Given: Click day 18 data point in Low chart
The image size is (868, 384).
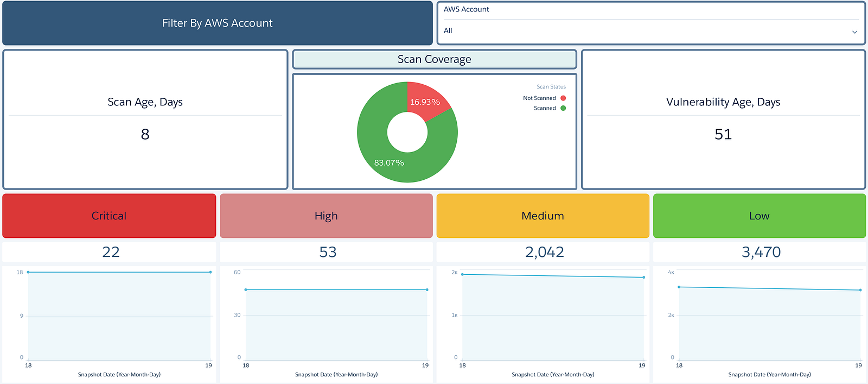Looking at the screenshot, I should click(679, 287).
